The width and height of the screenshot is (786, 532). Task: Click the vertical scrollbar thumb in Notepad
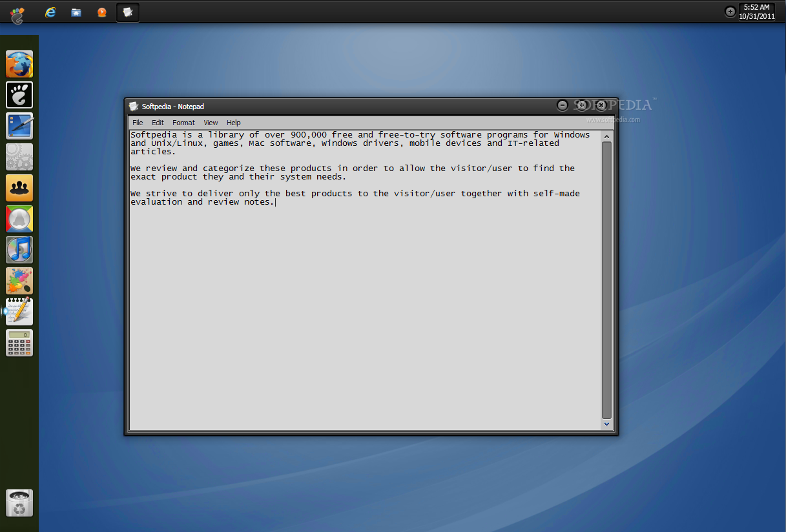coord(606,280)
